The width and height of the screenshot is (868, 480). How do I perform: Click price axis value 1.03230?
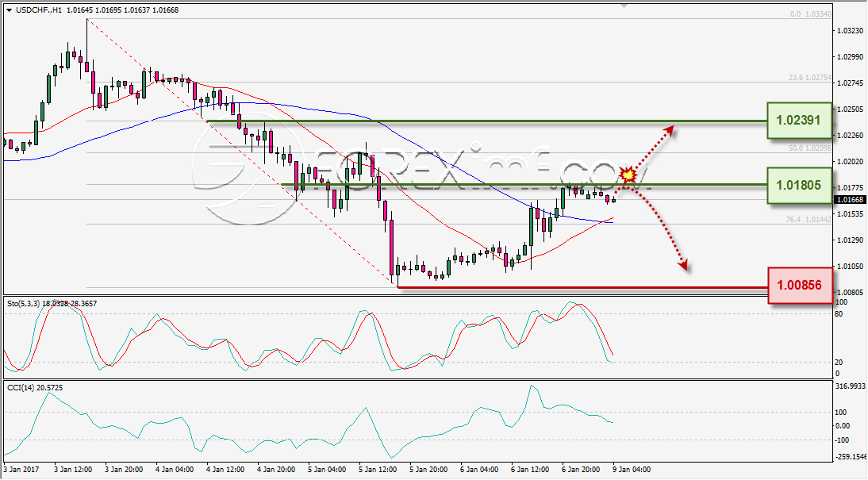tap(850, 31)
